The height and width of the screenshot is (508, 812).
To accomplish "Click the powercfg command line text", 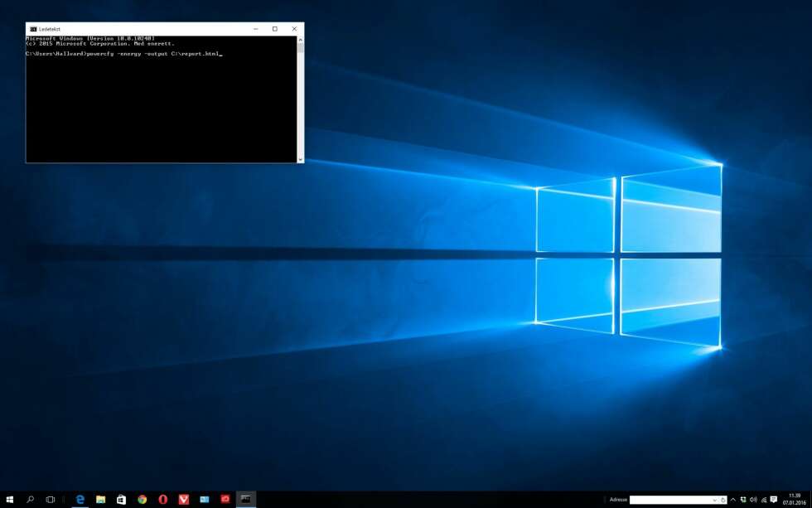I will point(123,53).
